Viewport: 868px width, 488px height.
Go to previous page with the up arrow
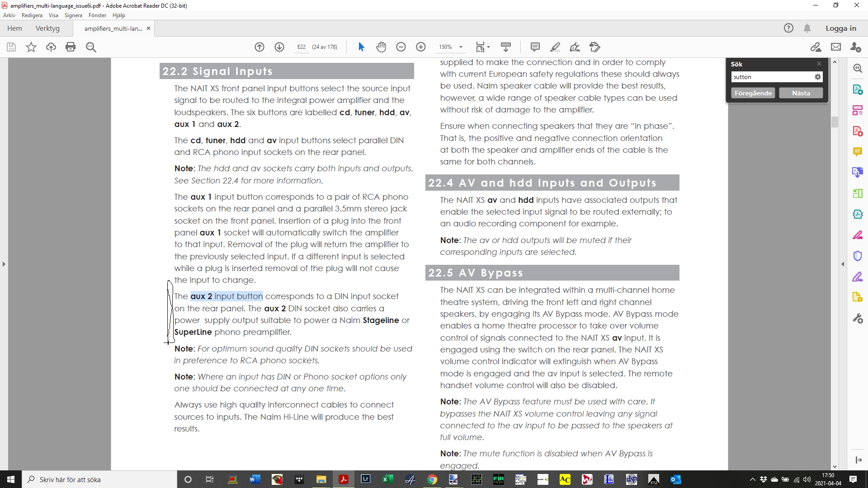[x=259, y=47]
